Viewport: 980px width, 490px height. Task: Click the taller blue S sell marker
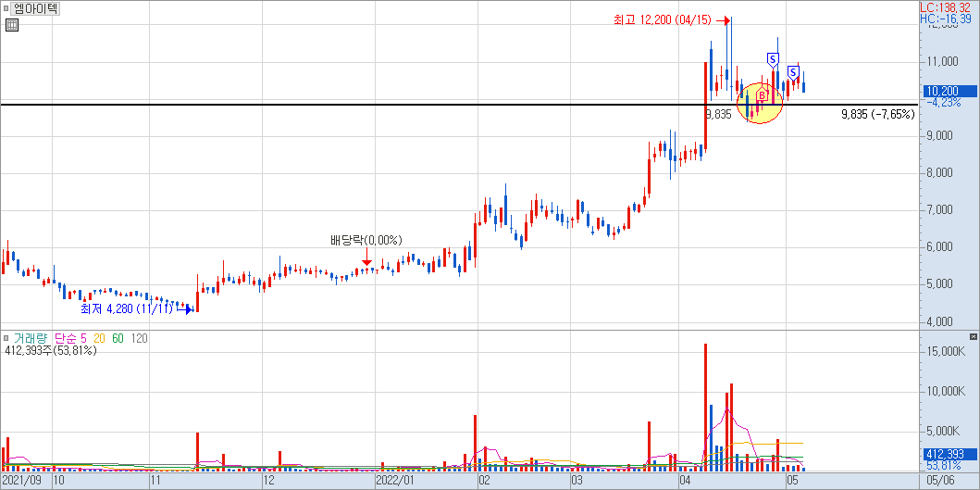pos(773,60)
